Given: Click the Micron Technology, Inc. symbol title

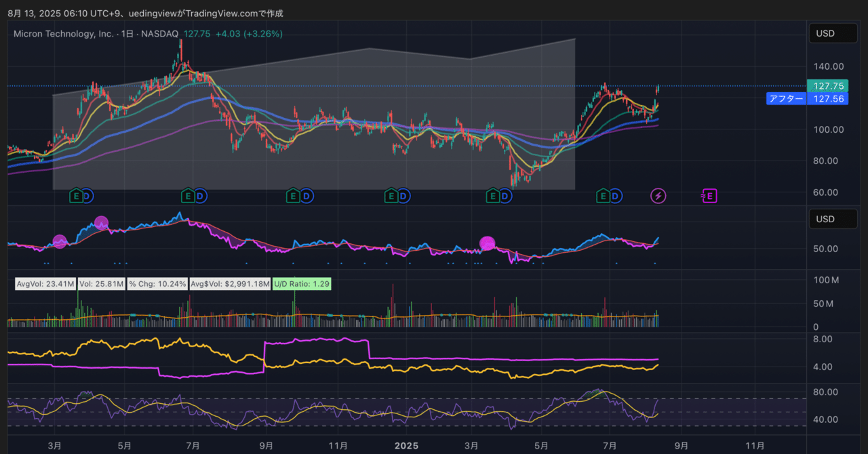Looking at the screenshot, I should [x=64, y=34].
